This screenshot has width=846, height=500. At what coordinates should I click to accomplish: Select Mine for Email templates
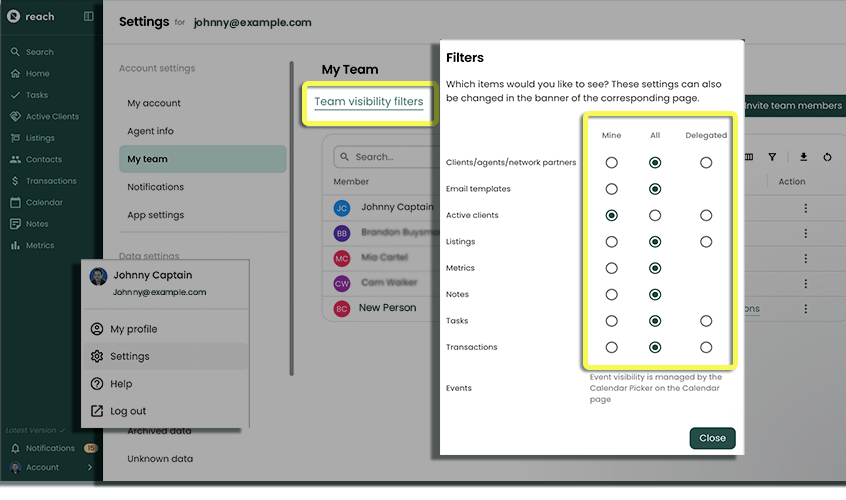(x=611, y=189)
